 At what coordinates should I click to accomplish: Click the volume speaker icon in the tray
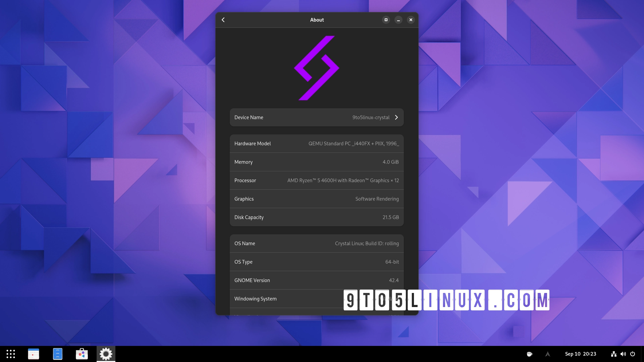click(x=623, y=354)
